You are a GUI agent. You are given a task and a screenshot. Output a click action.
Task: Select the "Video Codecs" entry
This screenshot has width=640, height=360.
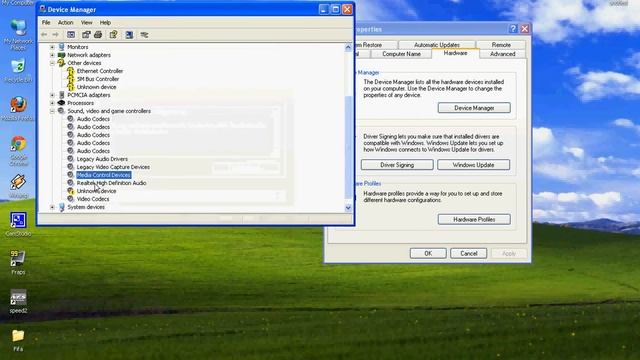[93, 199]
